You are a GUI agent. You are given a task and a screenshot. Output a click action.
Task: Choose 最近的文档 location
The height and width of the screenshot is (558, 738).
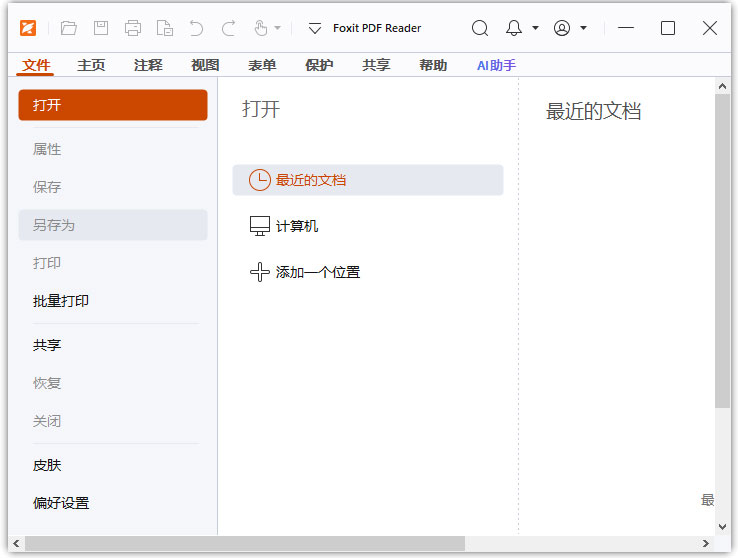coord(368,180)
